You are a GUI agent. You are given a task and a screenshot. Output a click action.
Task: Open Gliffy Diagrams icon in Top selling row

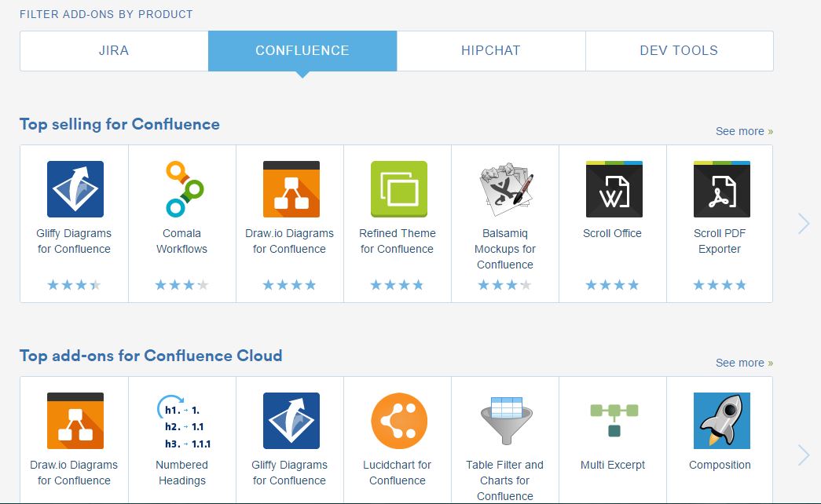pyautogui.click(x=75, y=189)
